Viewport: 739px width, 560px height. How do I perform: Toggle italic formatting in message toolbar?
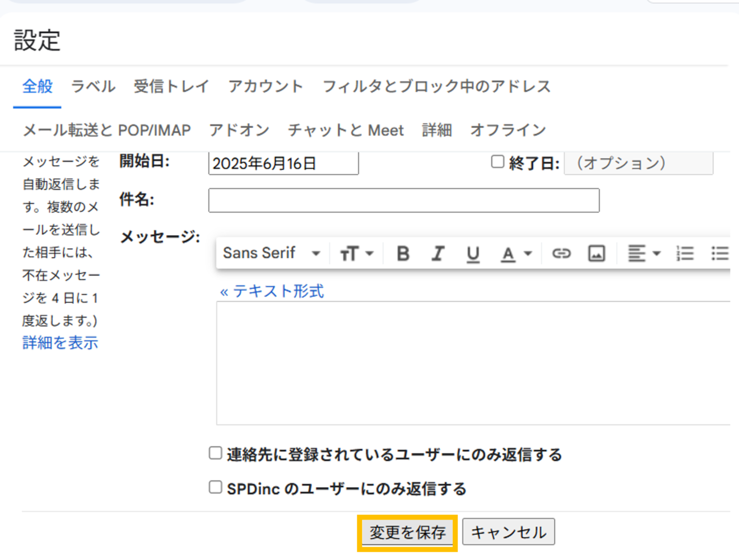click(x=438, y=254)
